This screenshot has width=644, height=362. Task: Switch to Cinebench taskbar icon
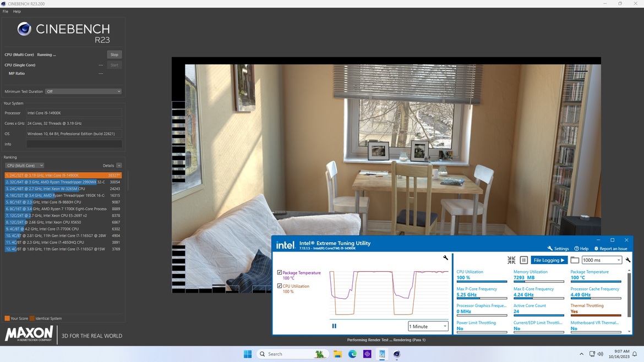pos(397,354)
